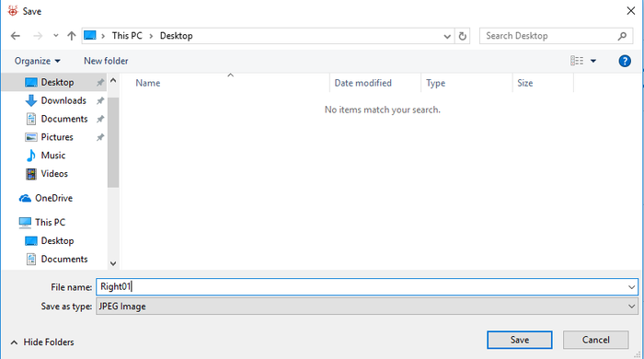Click the Search Desktop input box

pyautogui.click(x=550, y=36)
